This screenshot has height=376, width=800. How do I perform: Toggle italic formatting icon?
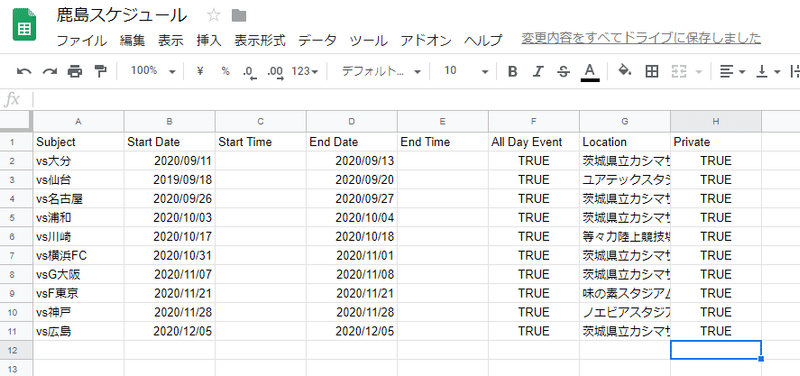[538, 72]
